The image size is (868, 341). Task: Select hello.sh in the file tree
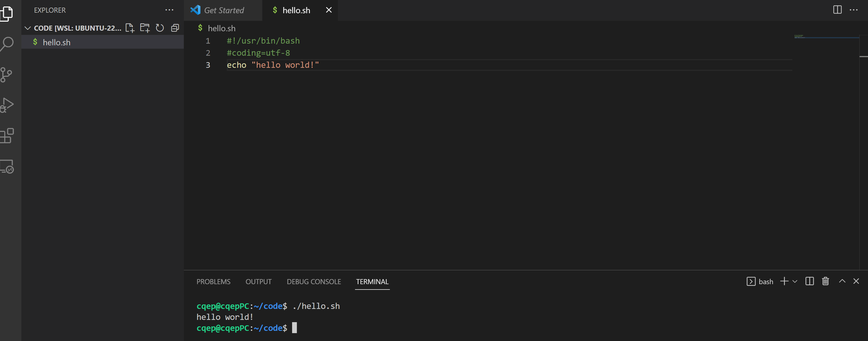(56, 42)
